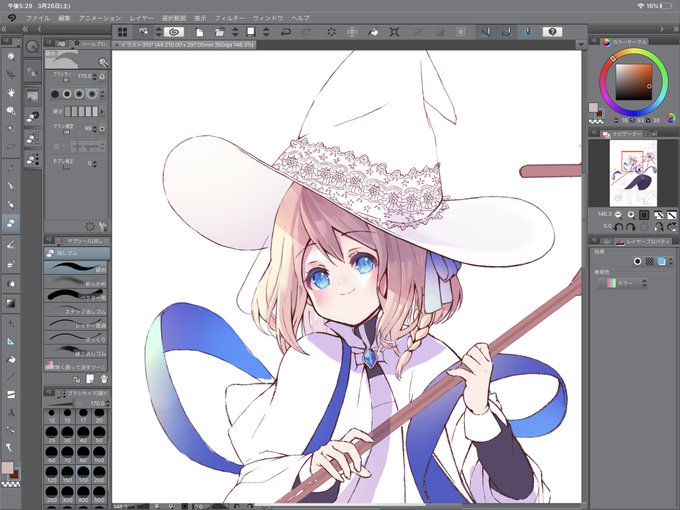Image resolution: width=680 pixels, height=510 pixels.
Task: Adjust the Brush Size palette 170.0 stepper
Action: 108,403
